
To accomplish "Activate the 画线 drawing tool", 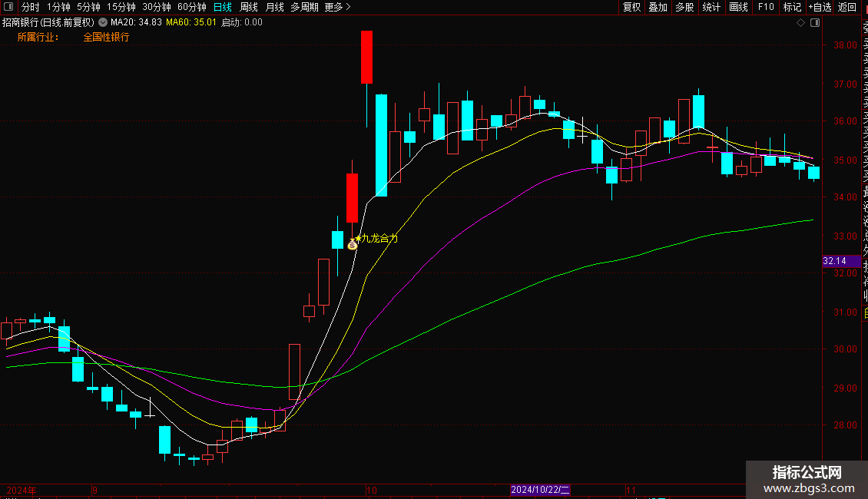I will pos(738,7).
